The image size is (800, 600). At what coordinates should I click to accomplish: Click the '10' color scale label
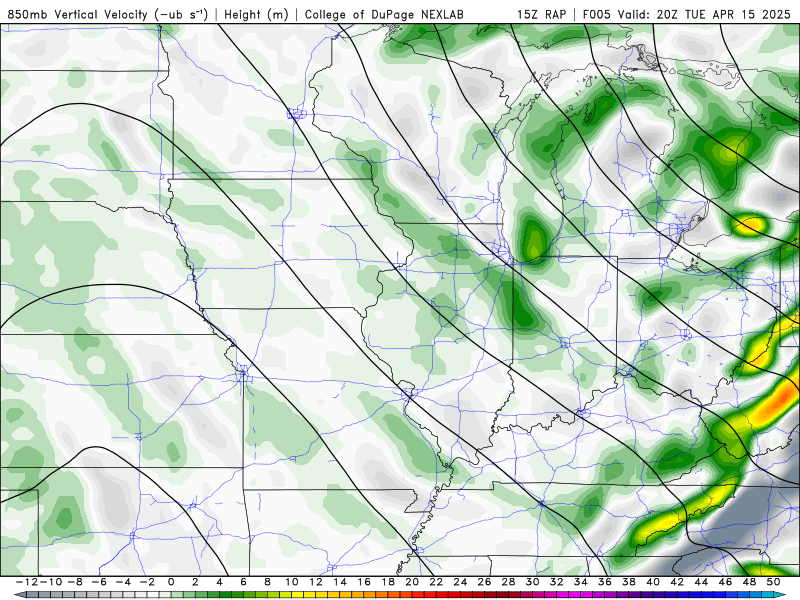click(291, 582)
